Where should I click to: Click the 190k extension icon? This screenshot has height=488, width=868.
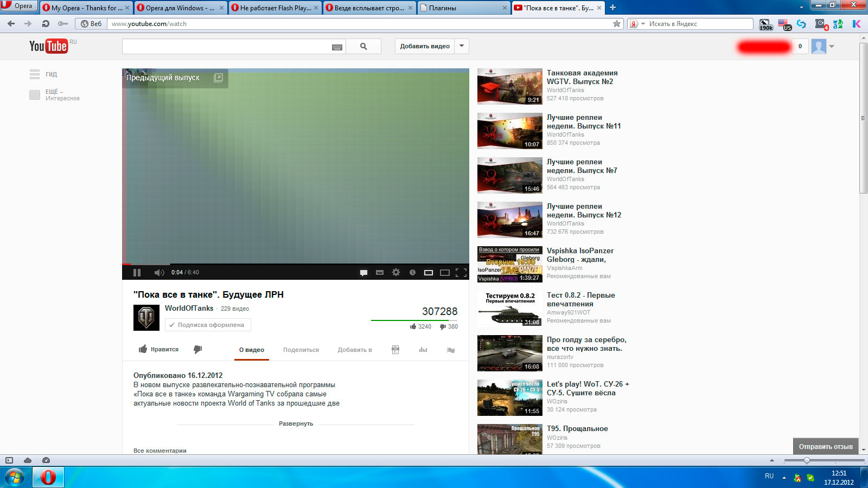tap(766, 24)
